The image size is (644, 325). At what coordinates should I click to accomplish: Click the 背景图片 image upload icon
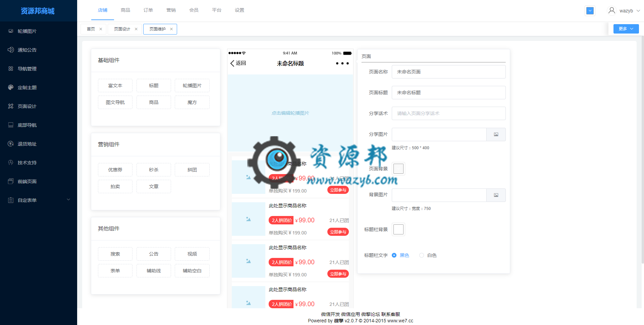point(496,195)
